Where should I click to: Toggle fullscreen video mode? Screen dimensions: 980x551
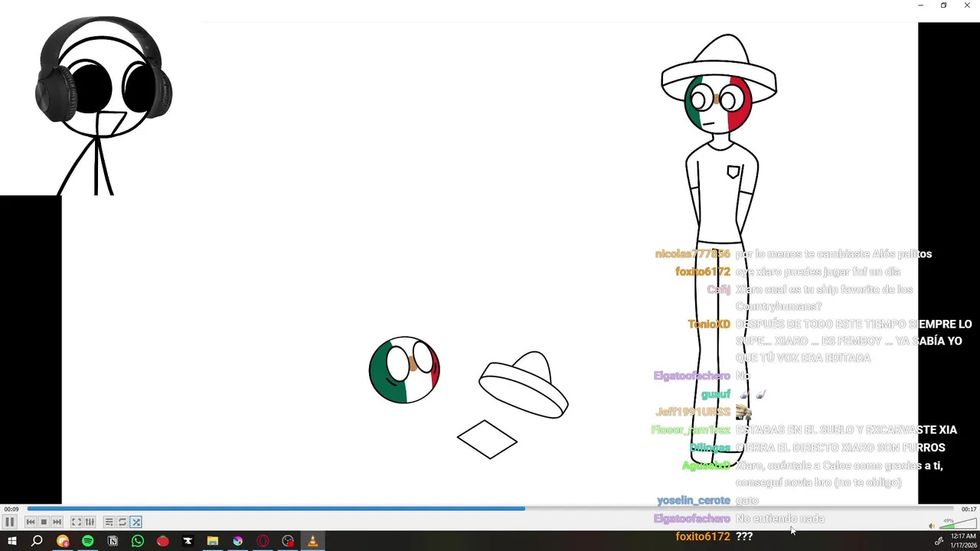pos(76,522)
